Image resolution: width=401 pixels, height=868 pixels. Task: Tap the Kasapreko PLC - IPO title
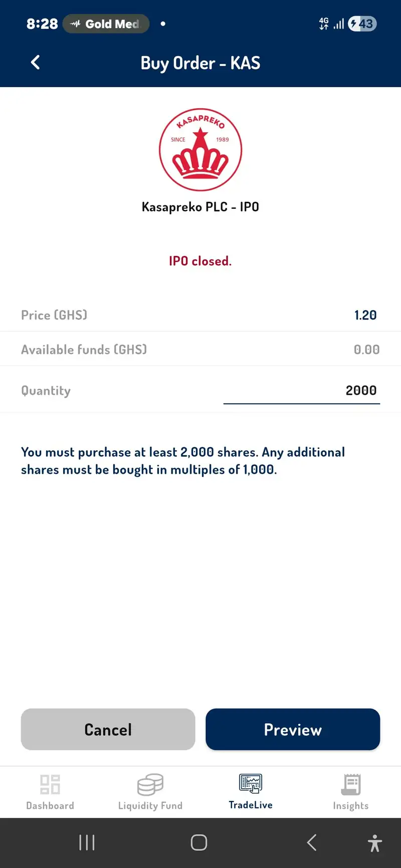200,207
